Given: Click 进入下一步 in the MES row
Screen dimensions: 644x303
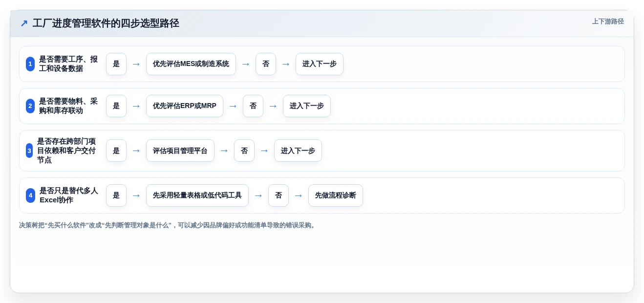Looking at the screenshot, I should coord(320,64).
